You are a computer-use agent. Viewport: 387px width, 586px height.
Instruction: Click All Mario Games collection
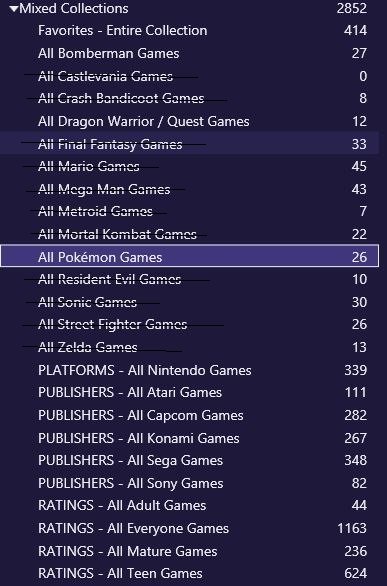pos(189,166)
